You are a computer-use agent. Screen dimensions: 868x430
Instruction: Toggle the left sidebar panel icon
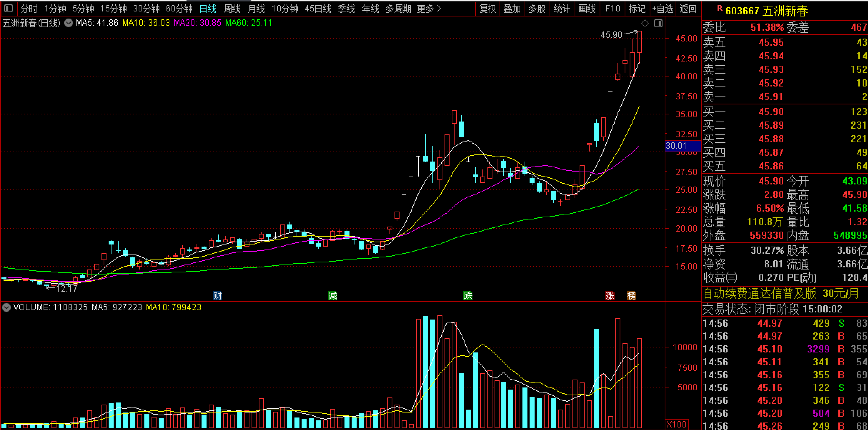click(9, 8)
